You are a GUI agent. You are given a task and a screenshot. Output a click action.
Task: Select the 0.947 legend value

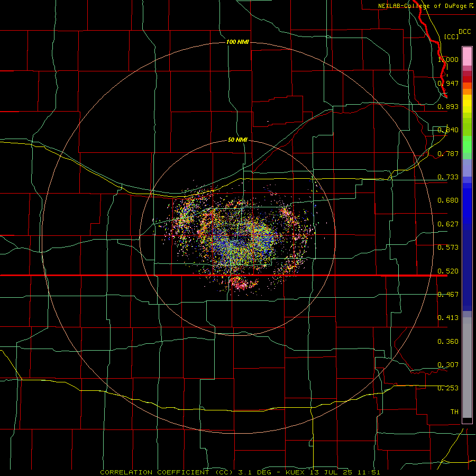click(x=448, y=83)
